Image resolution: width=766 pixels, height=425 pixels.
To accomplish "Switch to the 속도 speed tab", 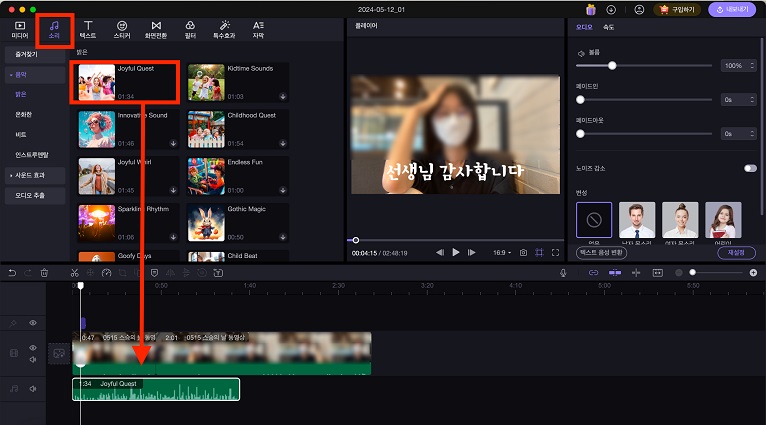I will click(x=609, y=27).
